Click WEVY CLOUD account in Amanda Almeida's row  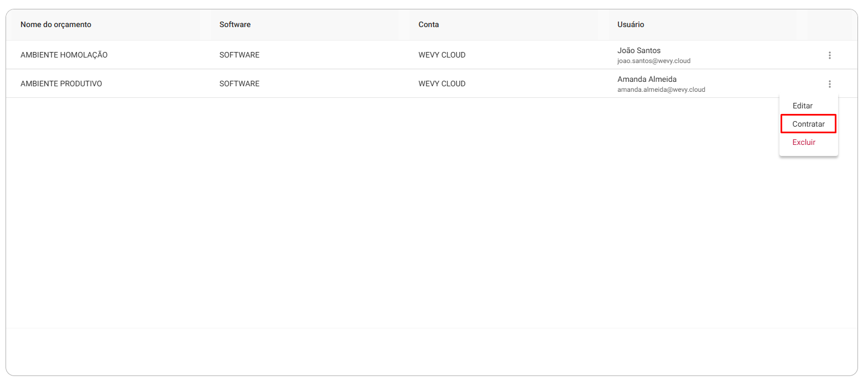pos(442,84)
